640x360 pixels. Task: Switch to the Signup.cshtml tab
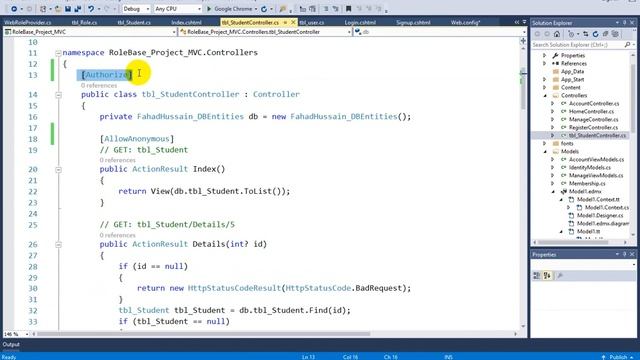(x=413, y=22)
